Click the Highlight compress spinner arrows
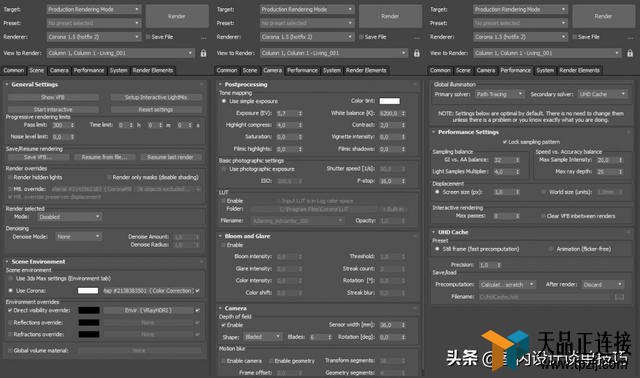The width and height of the screenshot is (640, 378). [300, 125]
